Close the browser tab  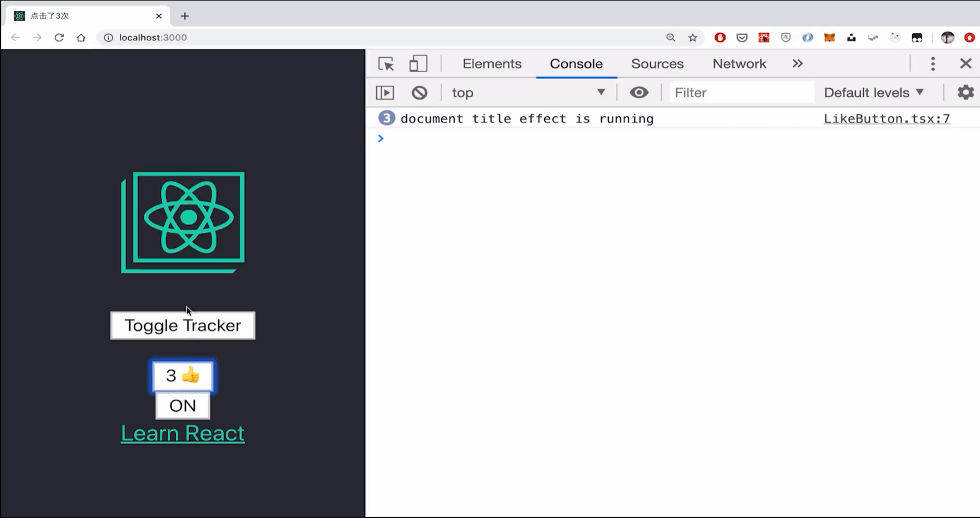pos(159,16)
